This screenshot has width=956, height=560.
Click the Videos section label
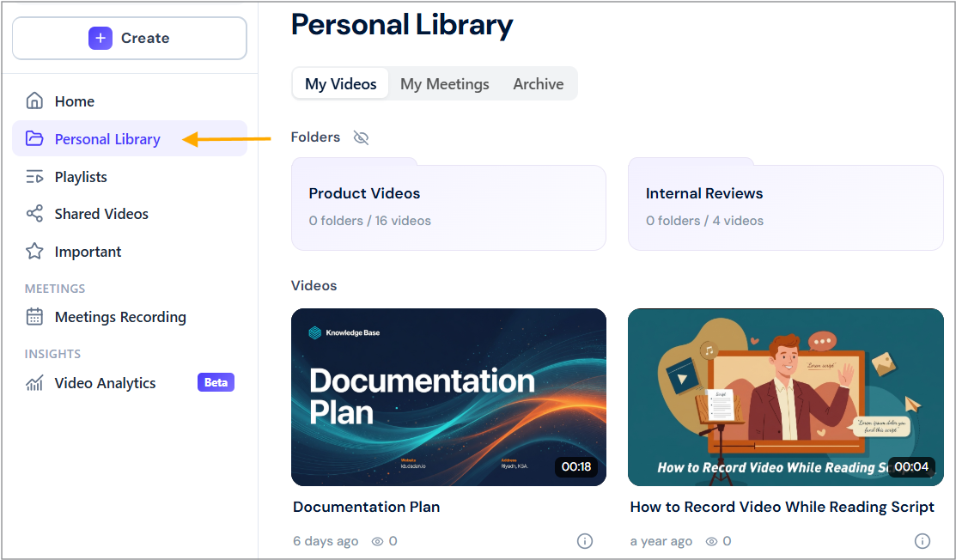(x=314, y=285)
